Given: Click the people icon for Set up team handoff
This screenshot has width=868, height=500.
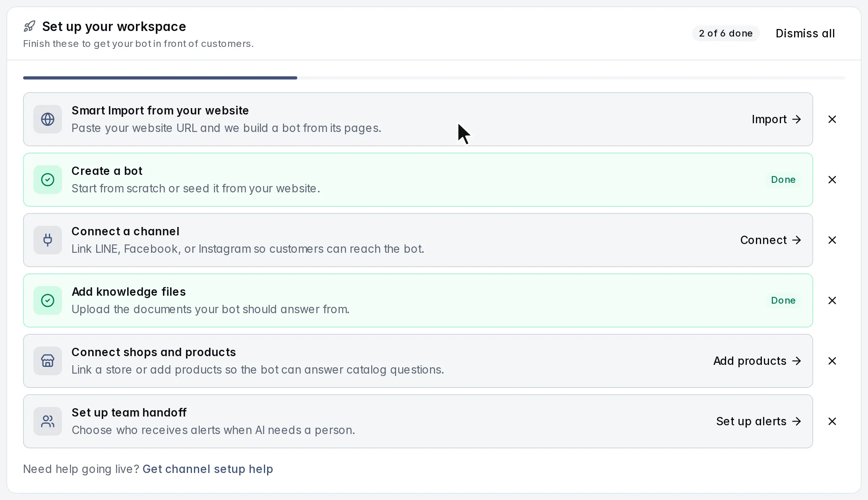Looking at the screenshot, I should coord(48,421).
